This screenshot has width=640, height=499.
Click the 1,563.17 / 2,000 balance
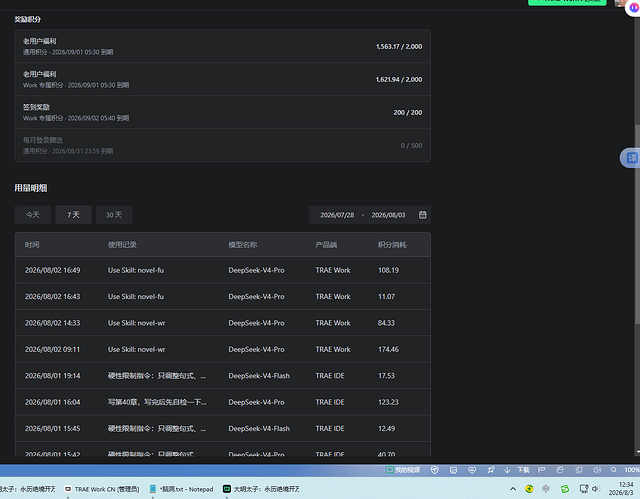[x=399, y=47]
